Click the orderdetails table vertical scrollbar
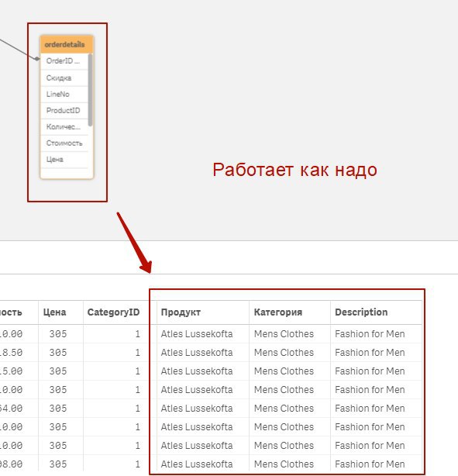Image resolution: width=458 pixels, height=476 pixels. (x=90, y=90)
